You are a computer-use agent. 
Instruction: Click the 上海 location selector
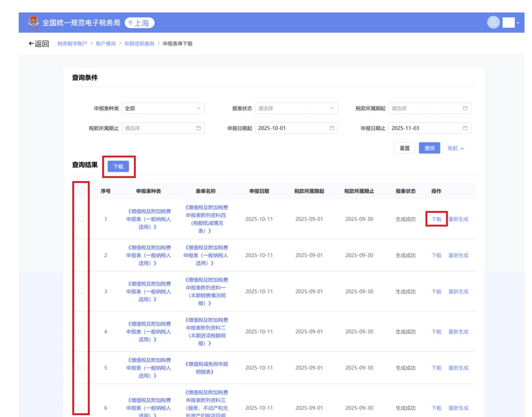(x=140, y=23)
